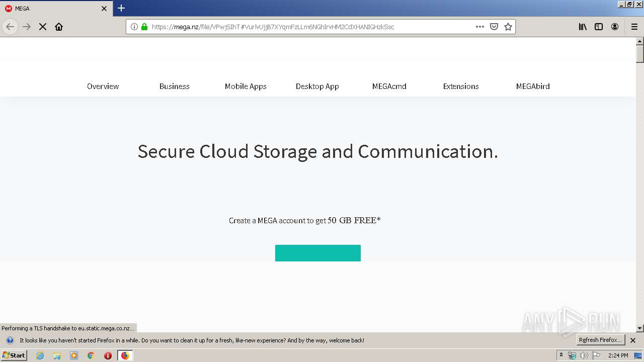This screenshot has width=644, height=362.
Task: Click the Pocket save icon
Action: pyautogui.click(x=494, y=27)
